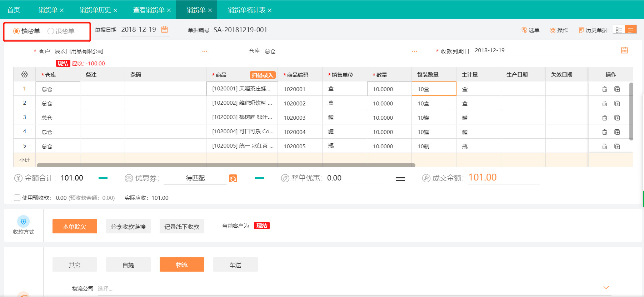The width and height of the screenshot is (644, 297).
Task: Delete row 2 with trash icon
Action: click(604, 103)
